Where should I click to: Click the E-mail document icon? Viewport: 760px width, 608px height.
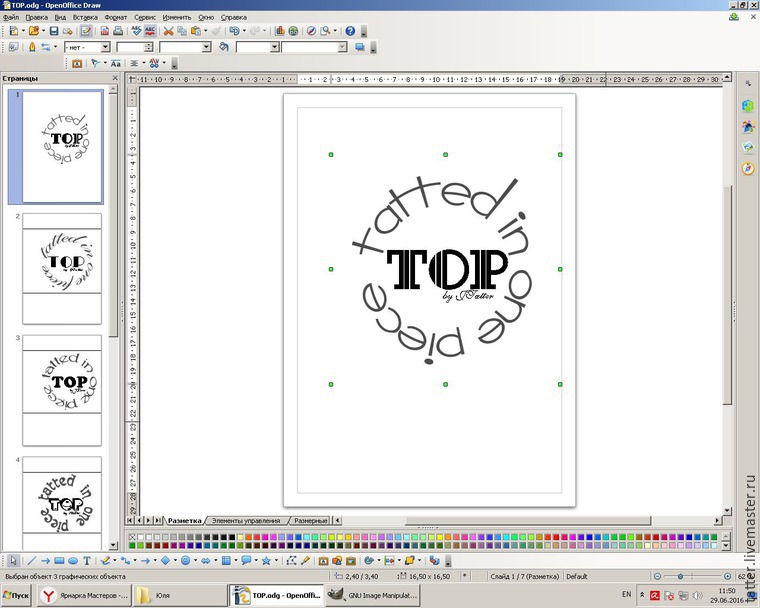[67, 31]
